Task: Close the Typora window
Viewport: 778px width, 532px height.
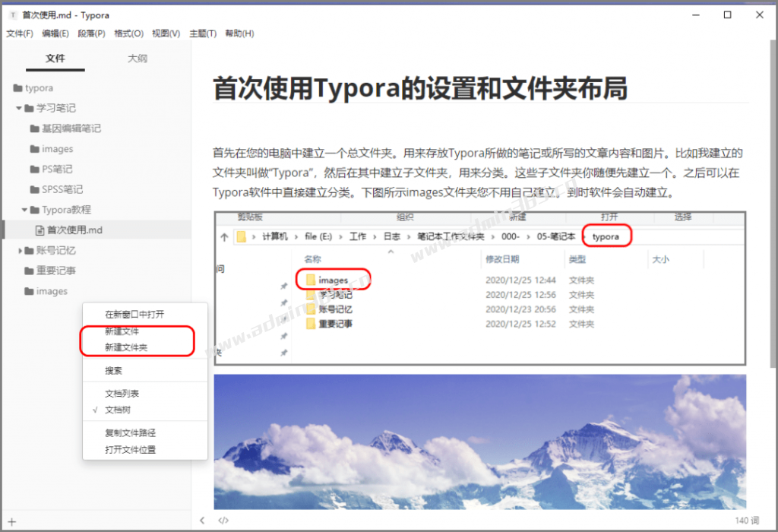Action: [759, 15]
